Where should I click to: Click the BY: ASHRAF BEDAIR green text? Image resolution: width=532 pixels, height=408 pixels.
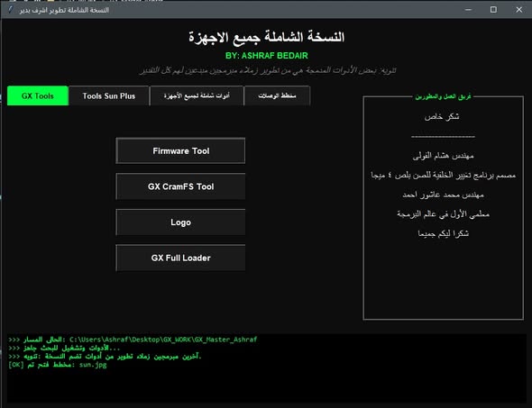267,56
